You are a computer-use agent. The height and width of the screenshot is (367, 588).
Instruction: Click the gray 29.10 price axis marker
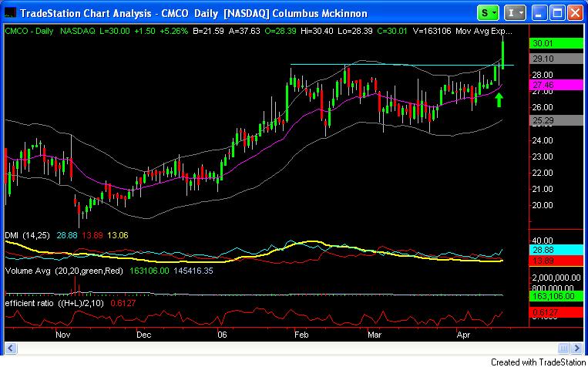(x=558, y=59)
